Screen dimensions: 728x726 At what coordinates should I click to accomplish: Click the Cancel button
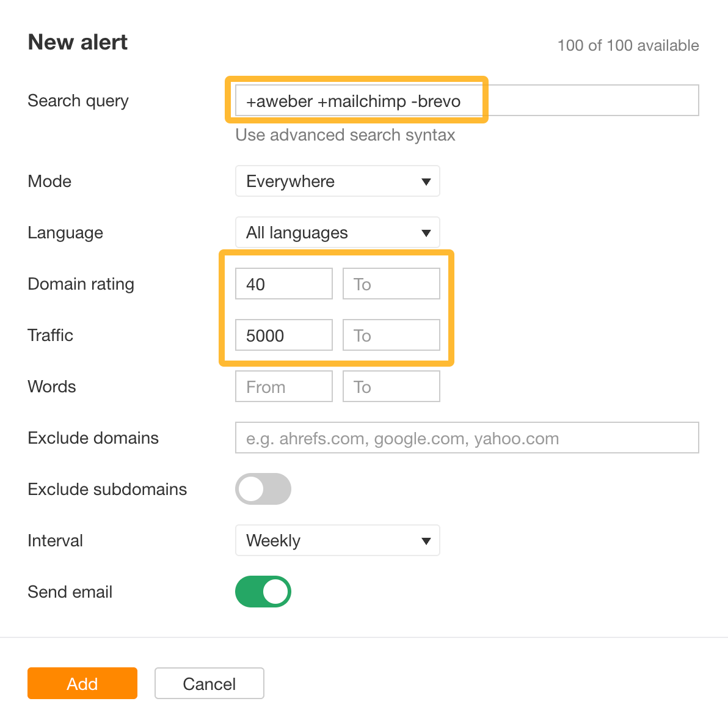tap(209, 683)
